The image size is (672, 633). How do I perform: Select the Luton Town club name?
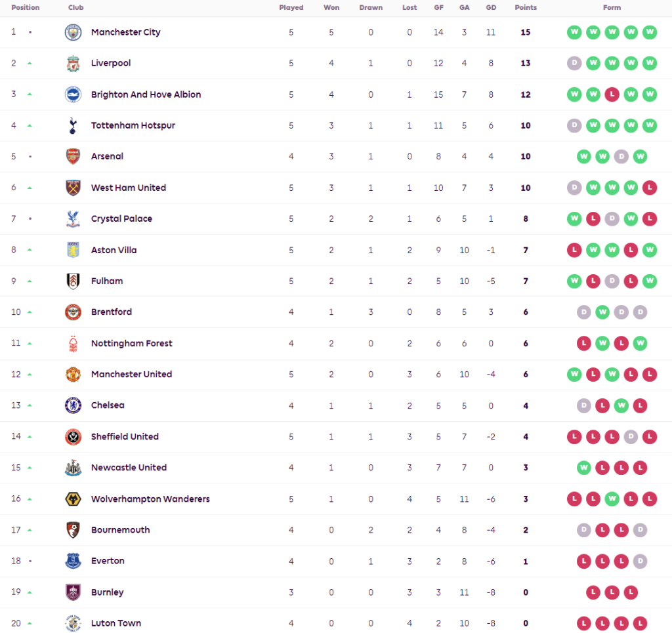click(x=115, y=623)
